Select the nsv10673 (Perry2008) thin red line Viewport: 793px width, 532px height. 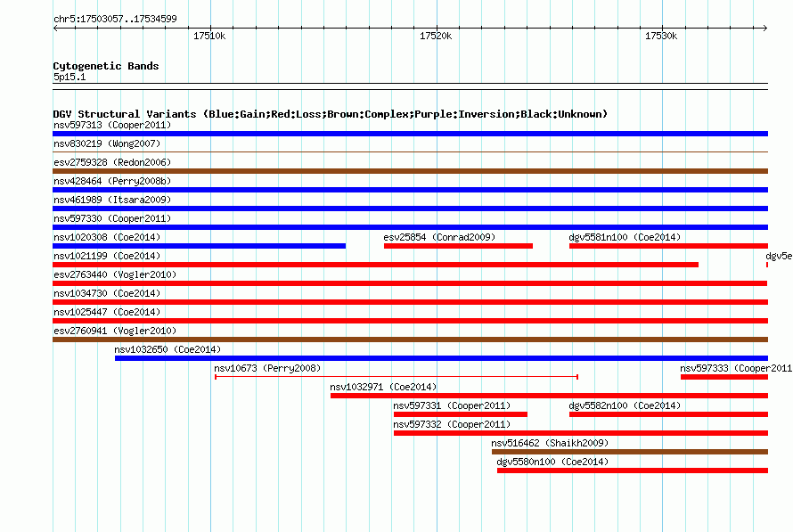pos(396,377)
